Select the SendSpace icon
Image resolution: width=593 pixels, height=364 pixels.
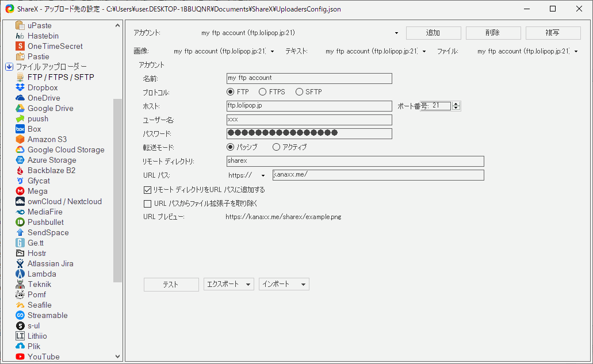pyautogui.click(x=20, y=232)
